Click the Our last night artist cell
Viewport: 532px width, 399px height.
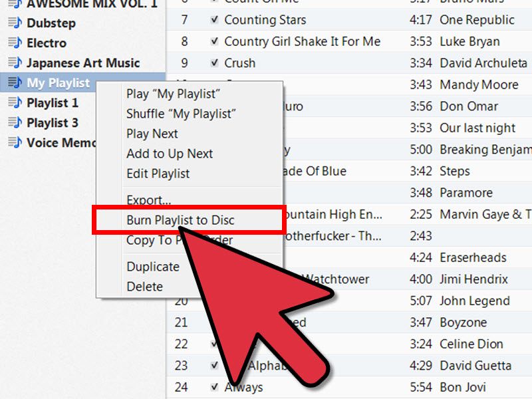click(x=477, y=128)
